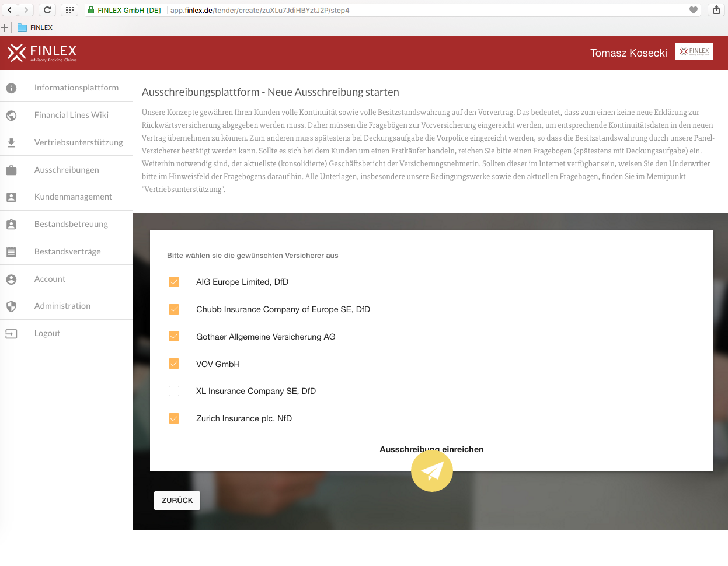Click the address bar URL
The width and height of the screenshot is (728, 566).
tap(260, 10)
